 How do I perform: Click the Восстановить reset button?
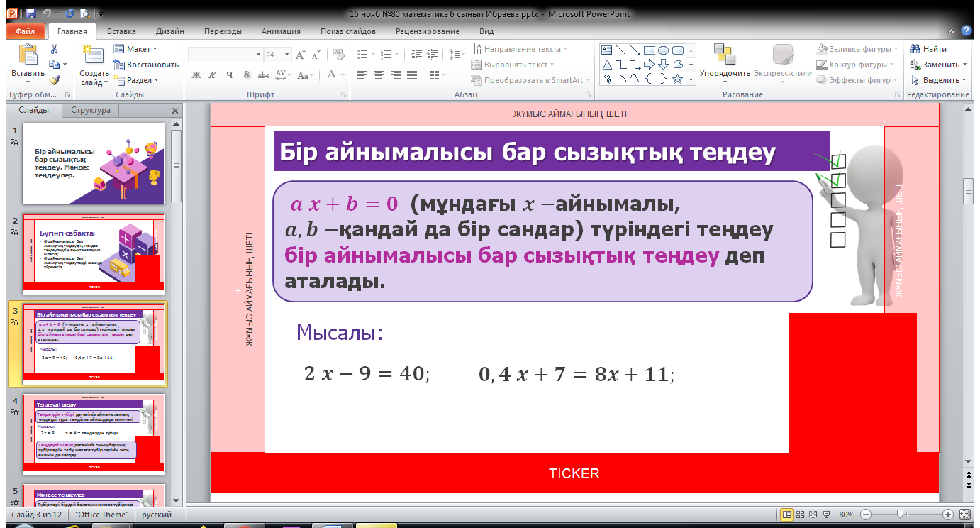click(146, 65)
